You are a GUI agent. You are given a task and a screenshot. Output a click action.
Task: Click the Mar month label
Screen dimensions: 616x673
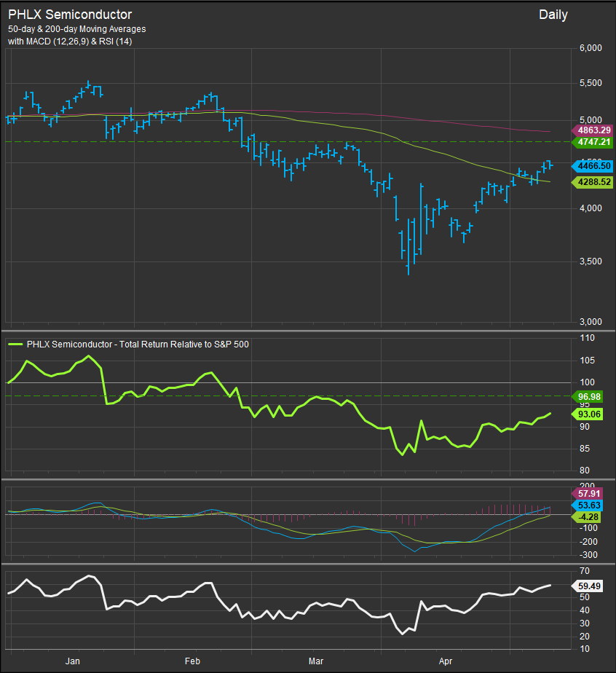coord(316,661)
